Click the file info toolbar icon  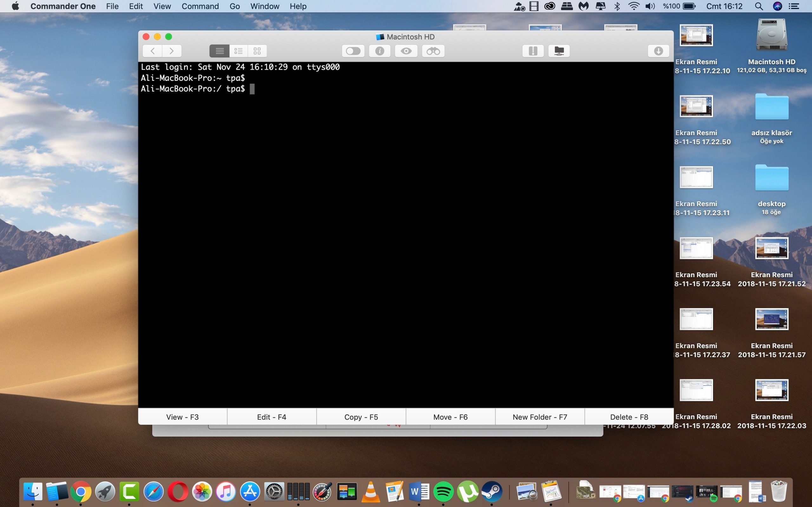(379, 51)
